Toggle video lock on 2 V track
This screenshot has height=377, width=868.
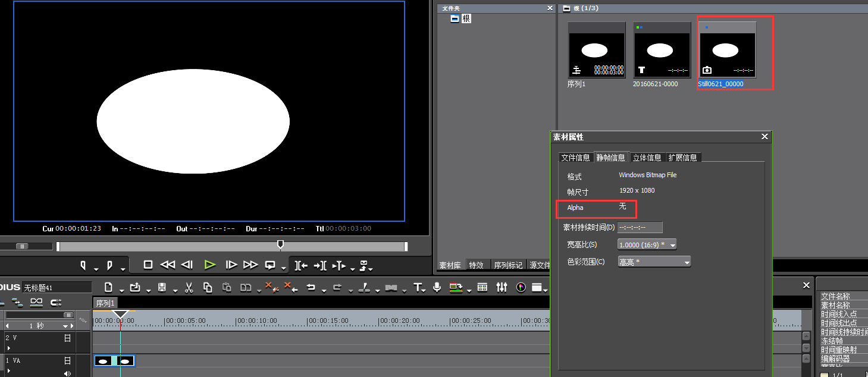tap(68, 338)
